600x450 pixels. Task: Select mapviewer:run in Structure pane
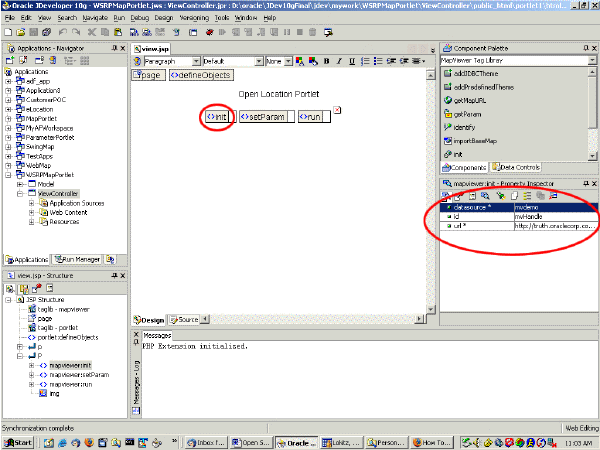[x=71, y=384]
